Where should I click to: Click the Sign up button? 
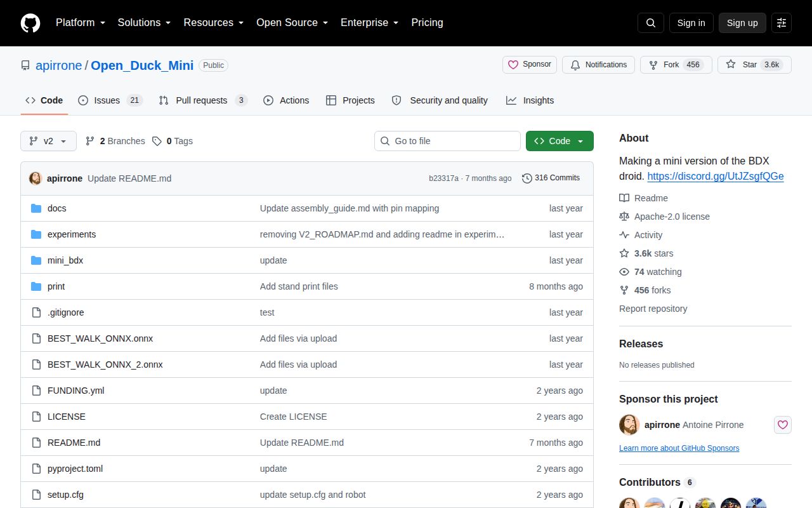click(x=742, y=23)
